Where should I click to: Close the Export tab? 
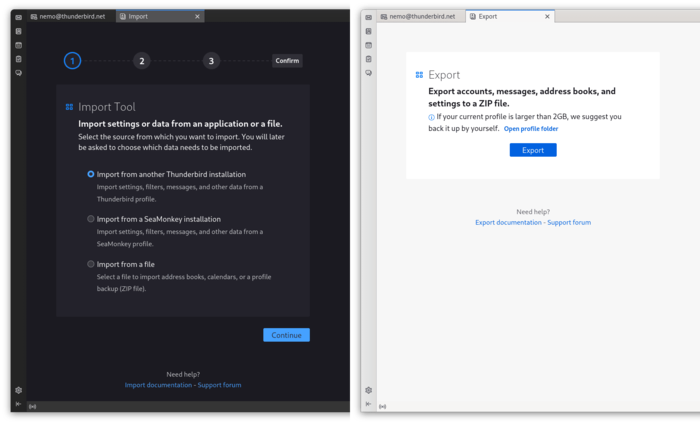click(547, 17)
